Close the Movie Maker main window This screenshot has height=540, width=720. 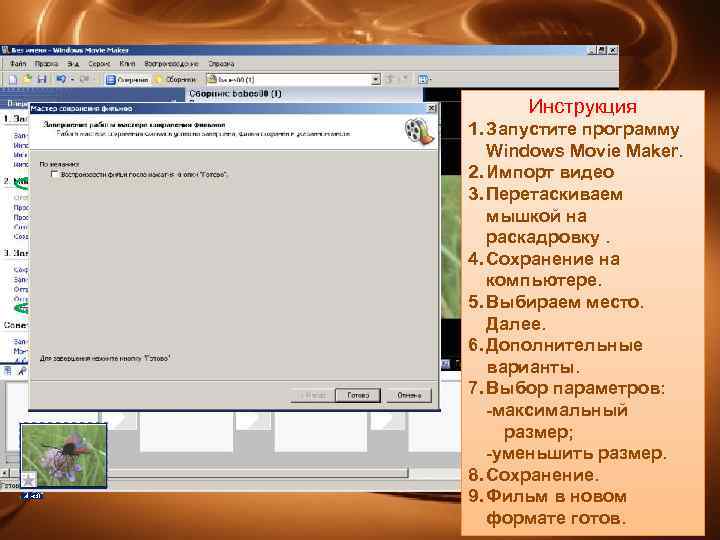[613, 50]
